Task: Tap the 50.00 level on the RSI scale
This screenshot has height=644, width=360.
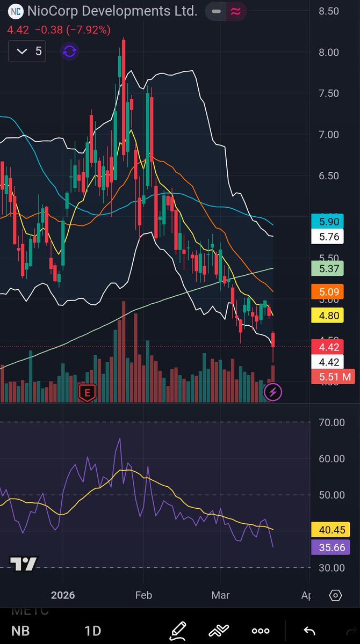Action: coord(331,495)
